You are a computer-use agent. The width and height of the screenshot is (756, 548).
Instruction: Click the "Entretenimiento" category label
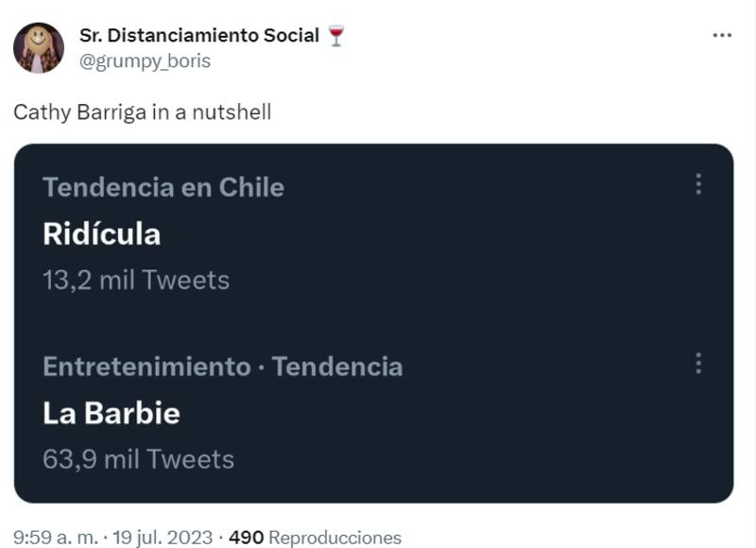click(146, 366)
